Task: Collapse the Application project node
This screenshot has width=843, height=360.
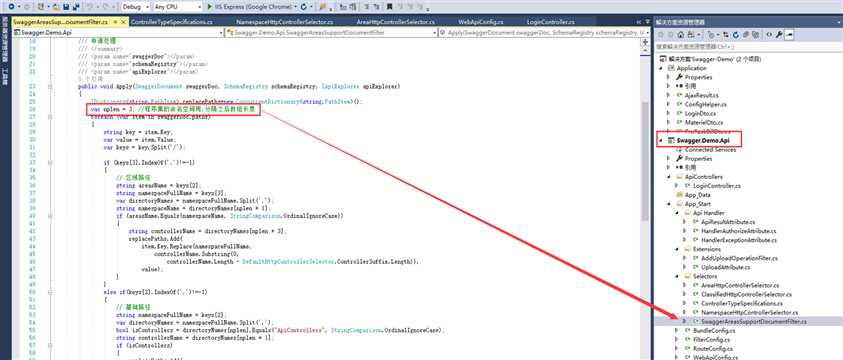Action: (x=662, y=68)
